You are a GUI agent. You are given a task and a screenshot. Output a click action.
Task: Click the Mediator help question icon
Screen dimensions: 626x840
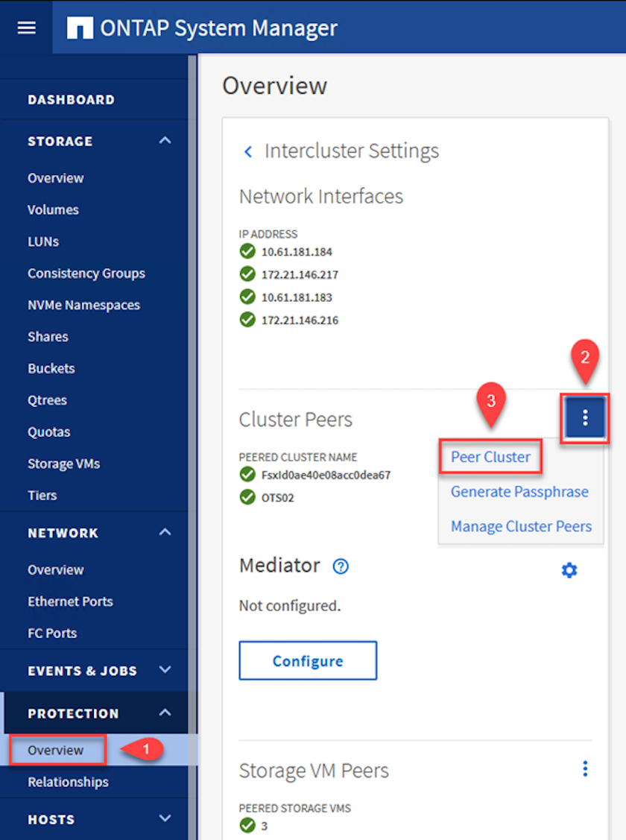pos(341,566)
